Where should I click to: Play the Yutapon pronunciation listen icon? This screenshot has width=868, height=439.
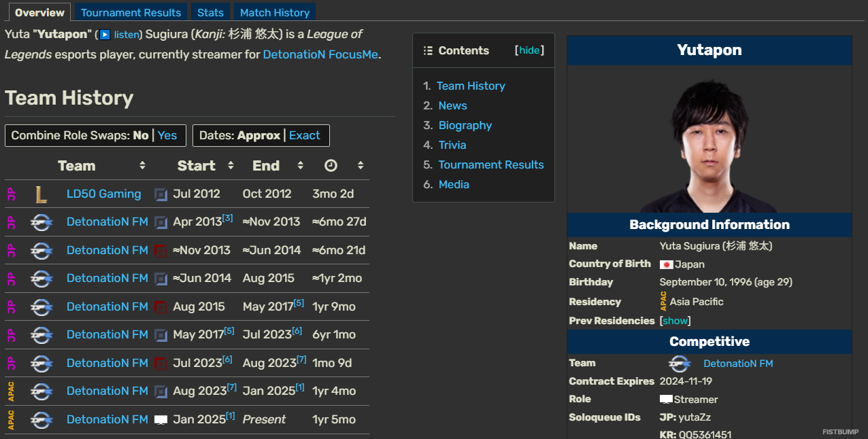click(105, 34)
